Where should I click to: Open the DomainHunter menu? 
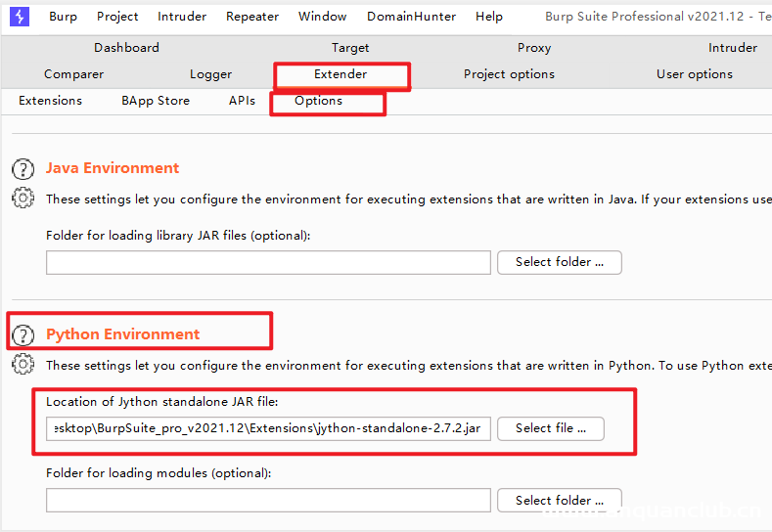click(411, 17)
